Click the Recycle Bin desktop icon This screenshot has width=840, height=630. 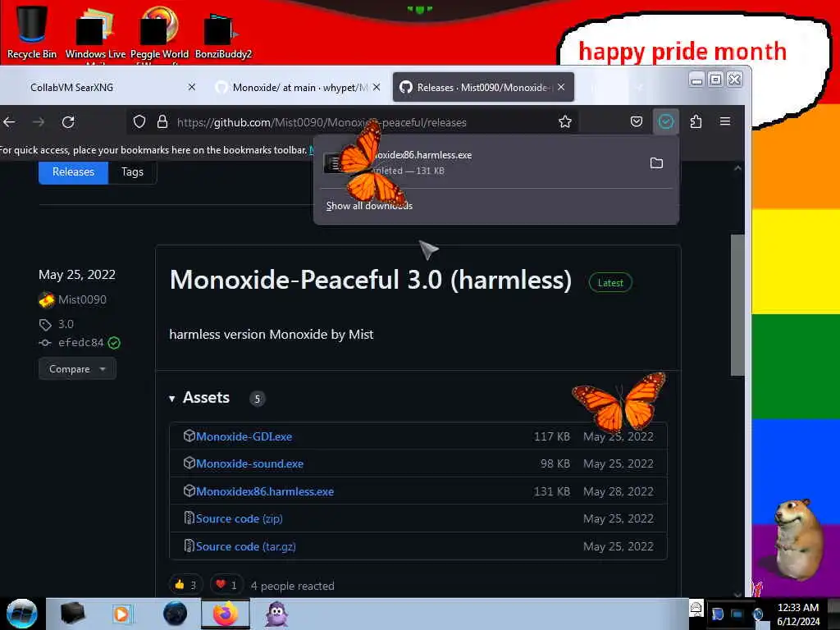(x=32, y=30)
